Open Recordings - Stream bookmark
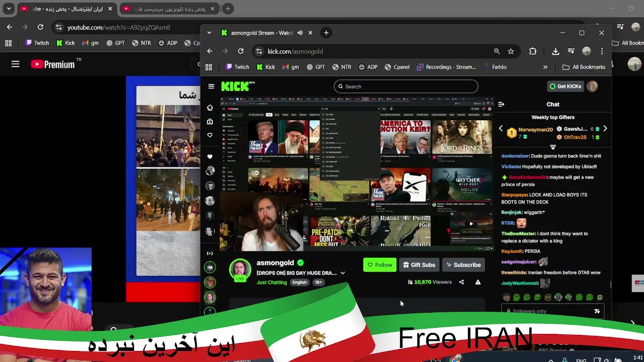Viewport: 644px width, 362px height. 446,67
